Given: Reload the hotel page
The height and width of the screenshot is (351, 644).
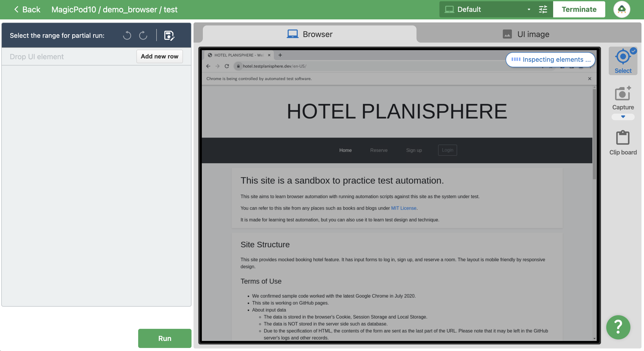Looking at the screenshot, I should coord(227,66).
